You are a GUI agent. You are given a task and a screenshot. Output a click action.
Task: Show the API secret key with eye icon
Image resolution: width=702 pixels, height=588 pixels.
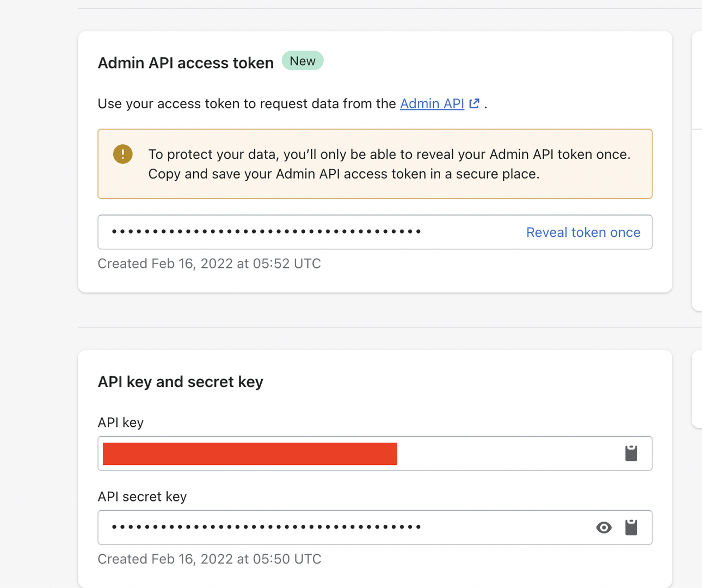(x=604, y=527)
